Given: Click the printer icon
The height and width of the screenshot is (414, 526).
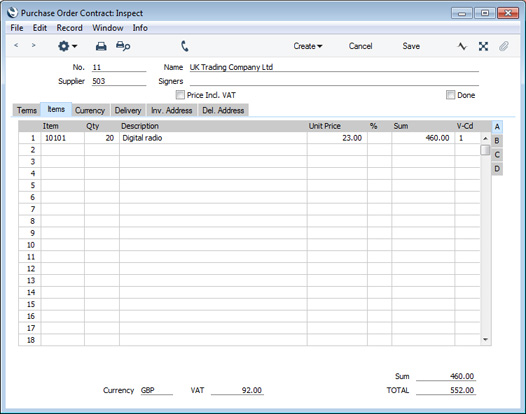Looking at the screenshot, I should tap(101, 46).
